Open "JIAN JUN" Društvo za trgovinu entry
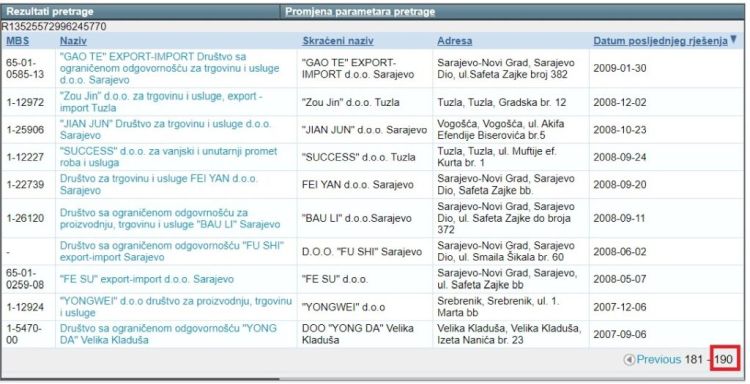This screenshot has height=384, width=750. pos(165,130)
